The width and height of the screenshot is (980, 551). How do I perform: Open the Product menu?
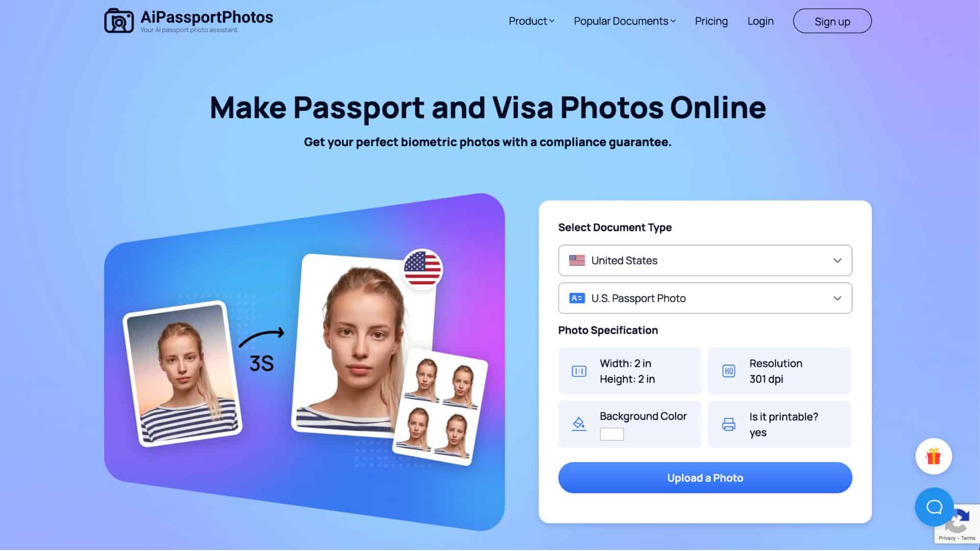pos(531,21)
